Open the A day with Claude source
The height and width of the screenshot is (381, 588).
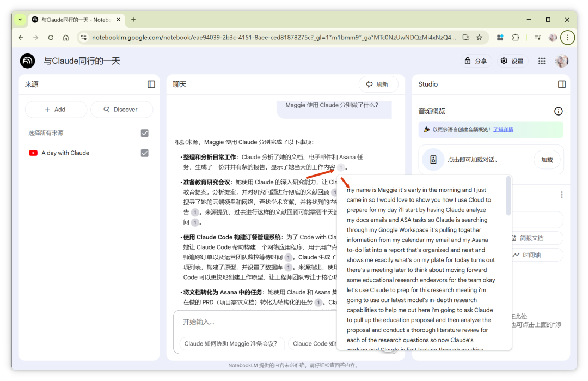(x=65, y=153)
